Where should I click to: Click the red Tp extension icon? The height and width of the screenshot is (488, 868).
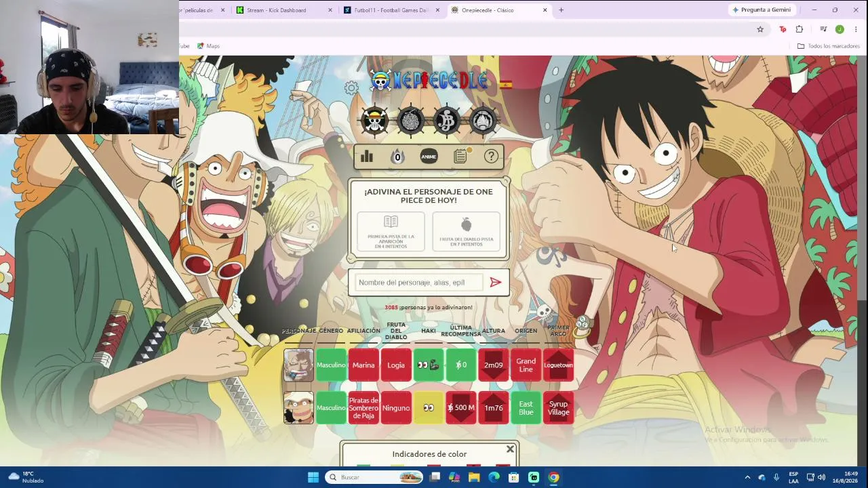pyautogui.click(x=783, y=29)
